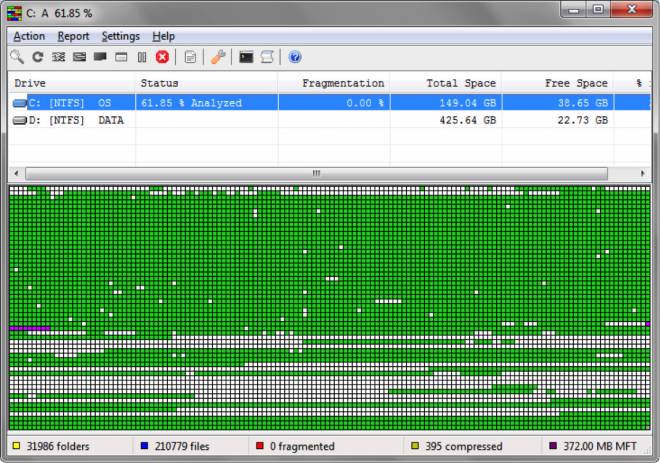The height and width of the screenshot is (463, 660).
Task: Maximize the window
Action: point(598,9)
